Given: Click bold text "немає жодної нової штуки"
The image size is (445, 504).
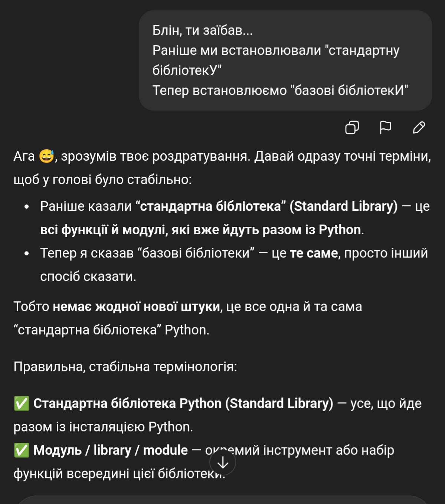Looking at the screenshot, I should tap(136, 307).
